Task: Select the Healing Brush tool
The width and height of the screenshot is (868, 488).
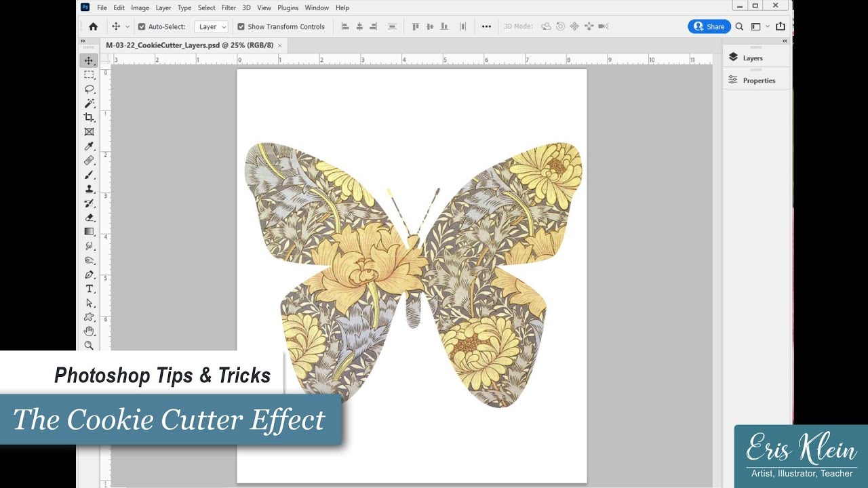Action: coord(89,161)
